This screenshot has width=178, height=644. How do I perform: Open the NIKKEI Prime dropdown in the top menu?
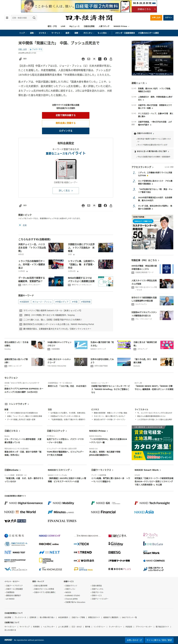click(121, 26)
